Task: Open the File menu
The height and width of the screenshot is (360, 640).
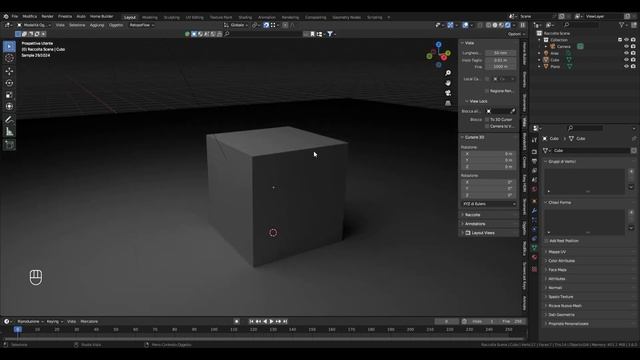Action: click(15, 16)
